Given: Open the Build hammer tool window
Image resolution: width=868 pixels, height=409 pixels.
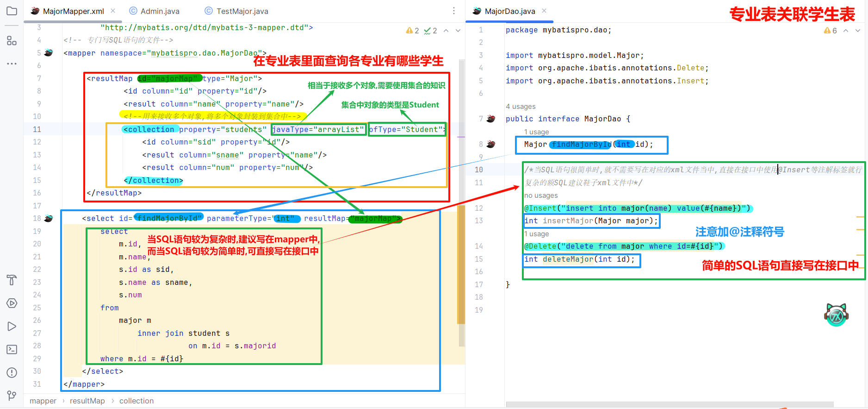Looking at the screenshot, I should point(12,280).
